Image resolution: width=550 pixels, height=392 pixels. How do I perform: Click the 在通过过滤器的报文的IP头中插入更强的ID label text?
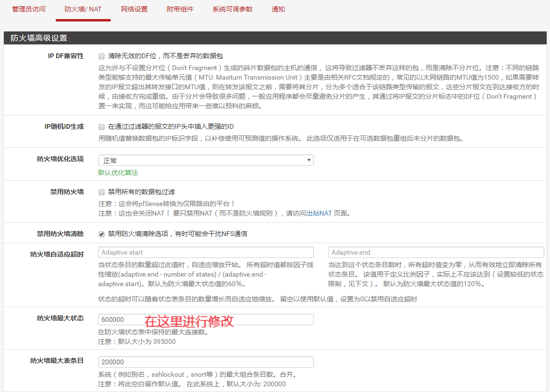(170, 127)
